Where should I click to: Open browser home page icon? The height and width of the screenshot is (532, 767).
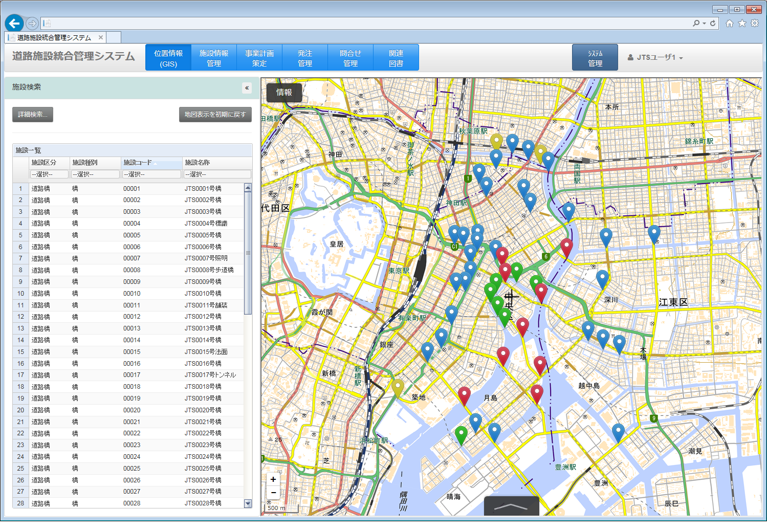click(x=729, y=23)
